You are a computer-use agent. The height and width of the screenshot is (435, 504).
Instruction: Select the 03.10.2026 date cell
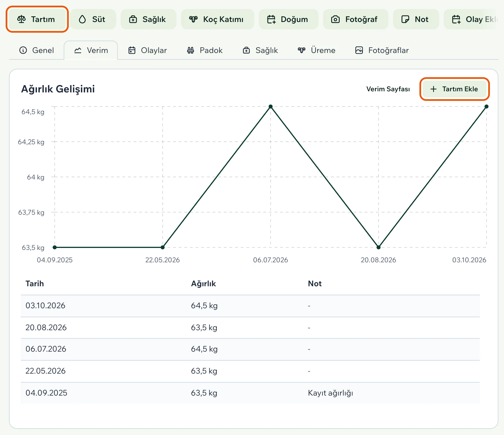[x=45, y=305]
